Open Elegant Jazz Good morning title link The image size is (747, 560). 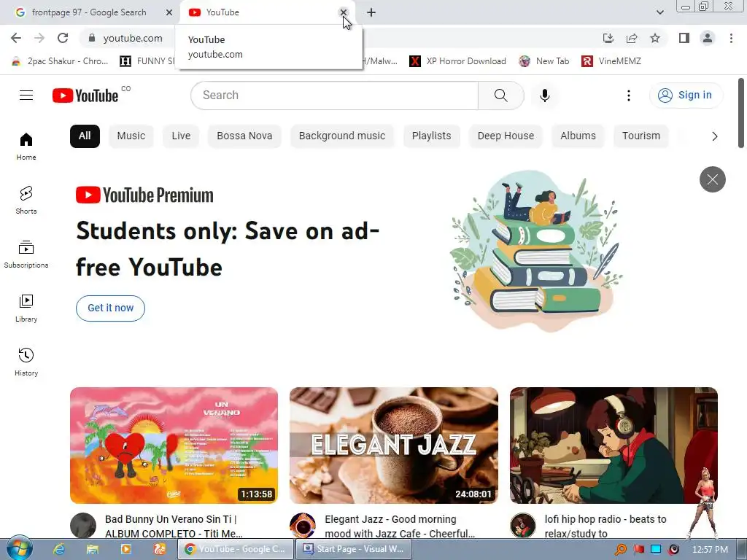click(x=400, y=526)
